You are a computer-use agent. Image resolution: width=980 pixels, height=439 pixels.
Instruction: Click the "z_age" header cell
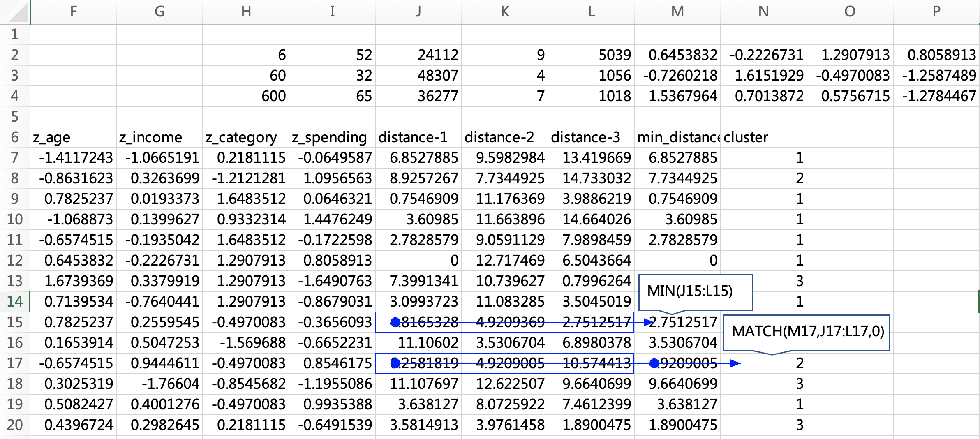[x=74, y=137]
